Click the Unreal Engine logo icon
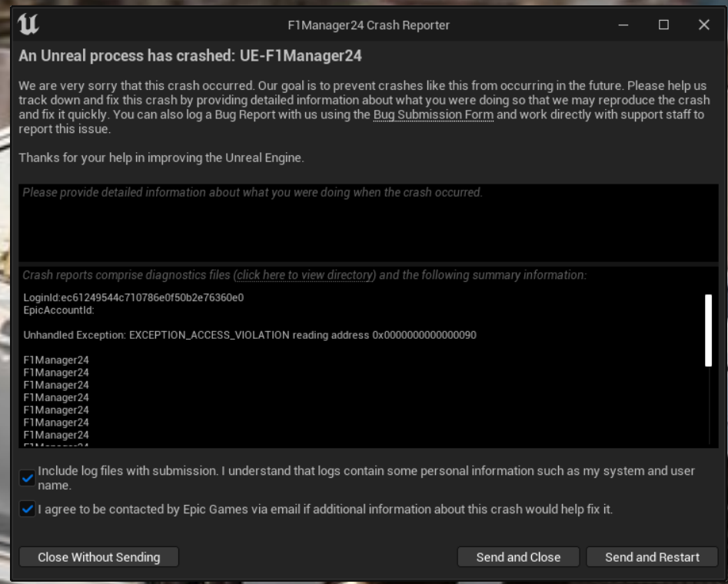728x584 pixels. [x=28, y=24]
